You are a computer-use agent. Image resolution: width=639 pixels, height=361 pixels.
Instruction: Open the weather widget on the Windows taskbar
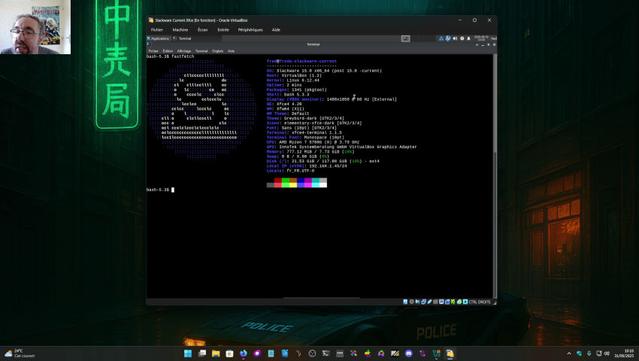[20, 353]
